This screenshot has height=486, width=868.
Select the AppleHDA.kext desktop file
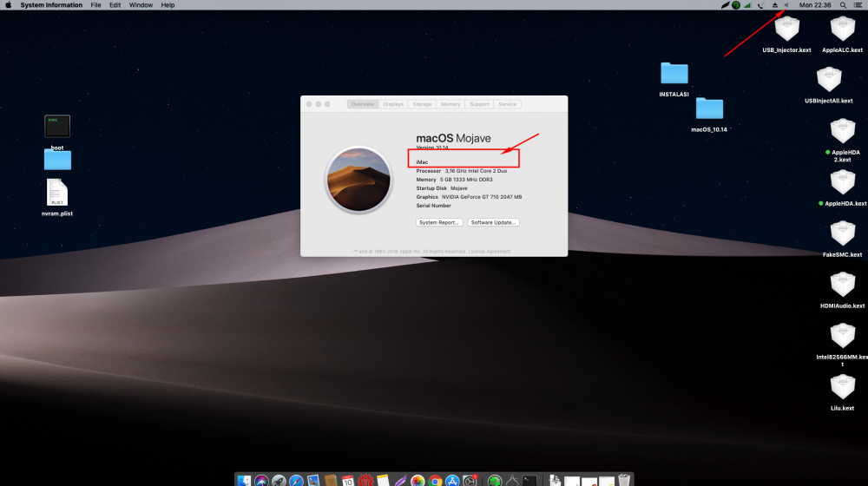843,187
